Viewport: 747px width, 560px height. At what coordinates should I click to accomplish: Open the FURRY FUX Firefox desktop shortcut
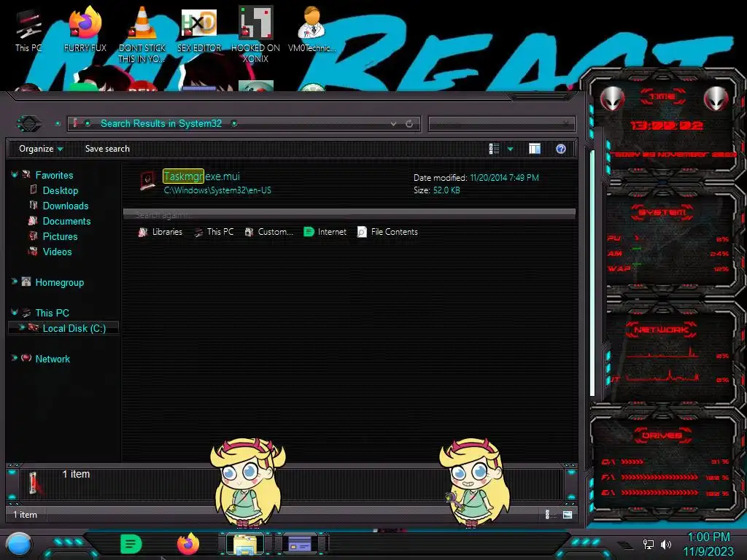(85, 30)
